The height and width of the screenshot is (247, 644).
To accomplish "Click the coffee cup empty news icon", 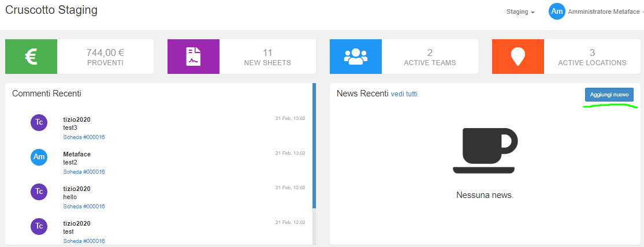I will pyautogui.click(x=484, y=150).
